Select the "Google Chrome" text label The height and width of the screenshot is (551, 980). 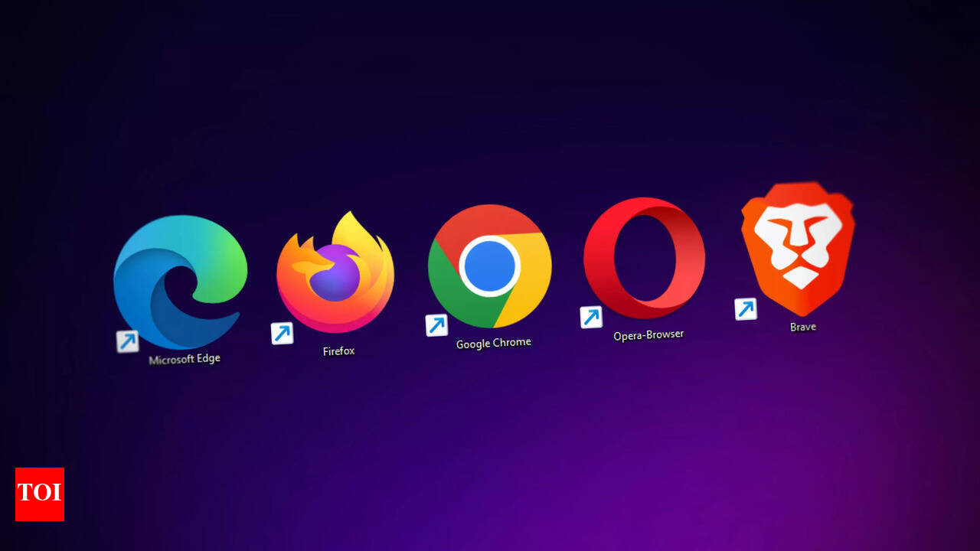pos(493,343)
